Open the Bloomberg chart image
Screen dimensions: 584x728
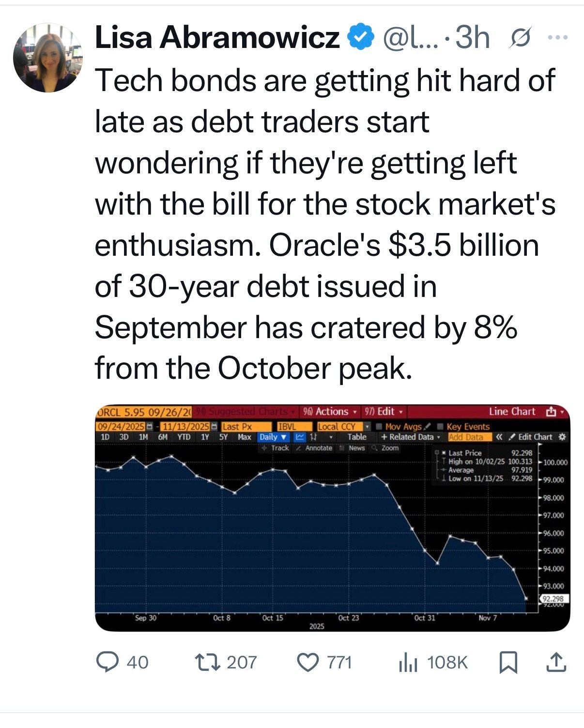(332, 518)
